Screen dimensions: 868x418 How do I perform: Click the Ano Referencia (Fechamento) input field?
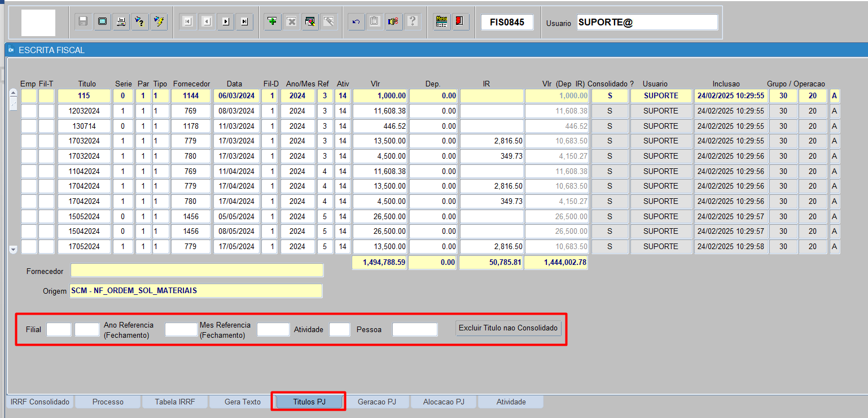click(181, 329)
